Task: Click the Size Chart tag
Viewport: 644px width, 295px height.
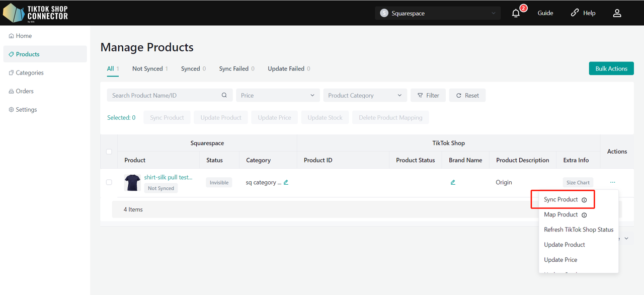Action: point(578,183)
